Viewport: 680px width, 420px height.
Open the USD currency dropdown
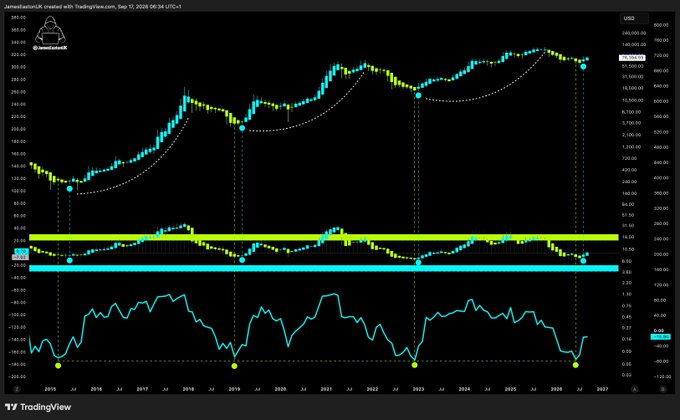(x=634, y=18)
